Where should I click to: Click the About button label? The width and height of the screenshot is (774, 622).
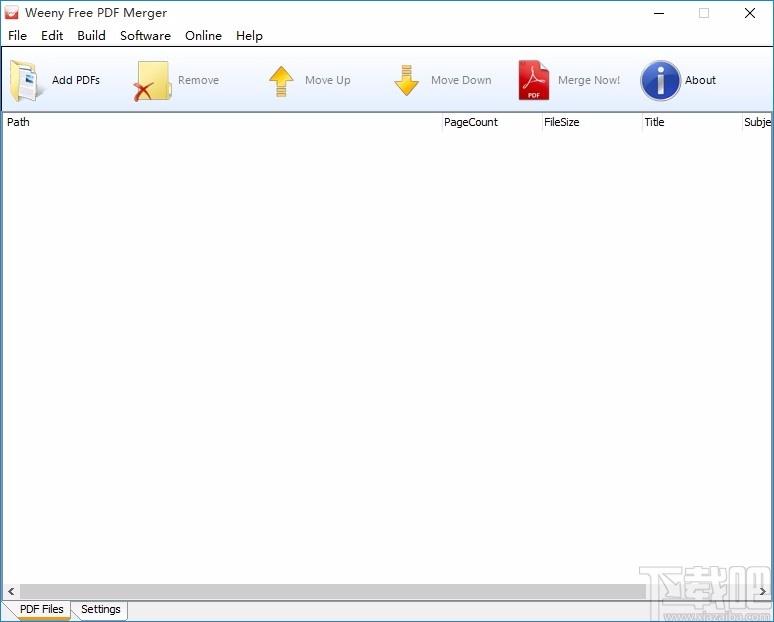[x=700, y=80]
